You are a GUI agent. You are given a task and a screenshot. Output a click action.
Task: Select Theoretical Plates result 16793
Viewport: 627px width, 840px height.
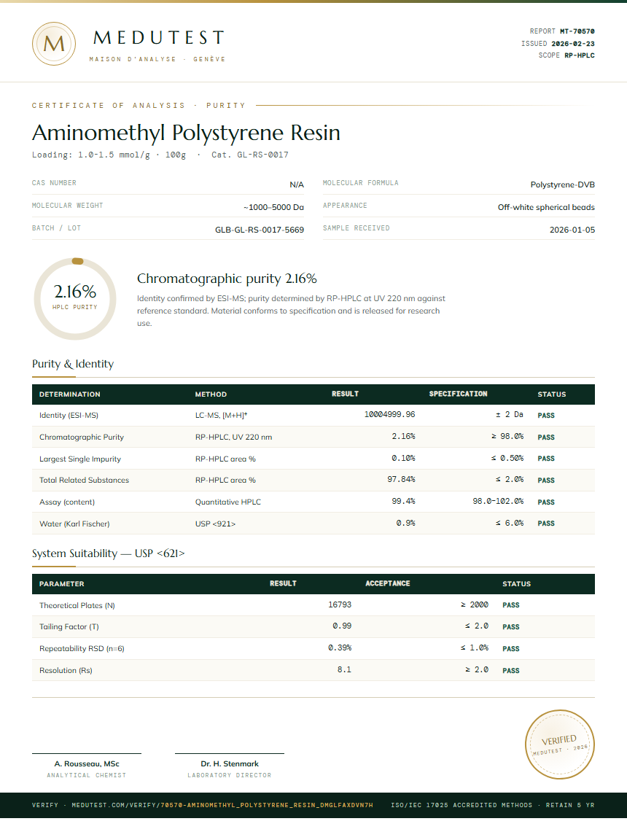340,604
